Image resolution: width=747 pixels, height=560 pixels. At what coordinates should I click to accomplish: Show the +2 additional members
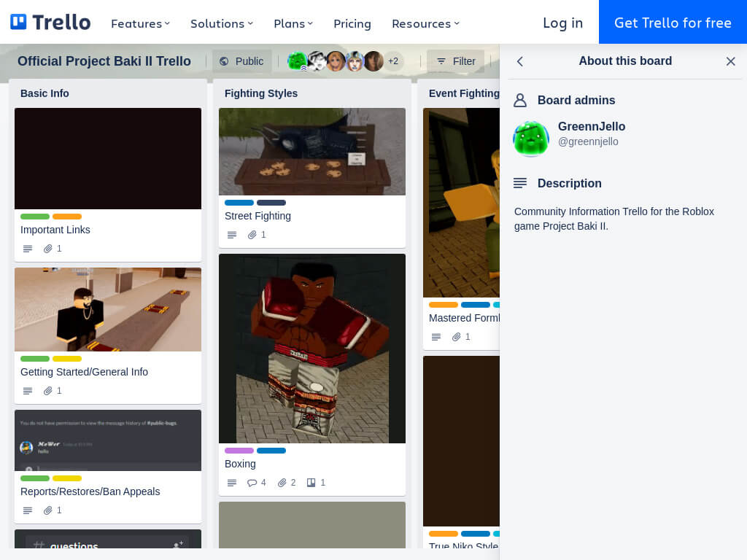click(393, 61)
